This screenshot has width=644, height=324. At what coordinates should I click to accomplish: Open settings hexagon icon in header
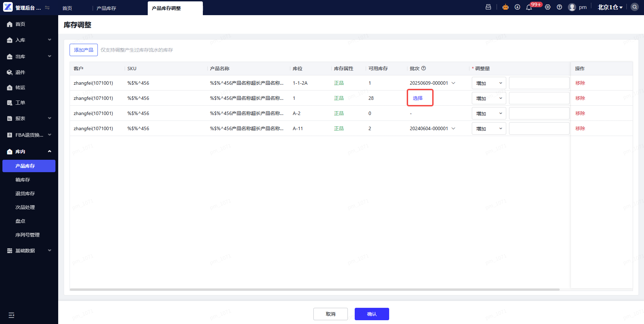click(548, 7)
